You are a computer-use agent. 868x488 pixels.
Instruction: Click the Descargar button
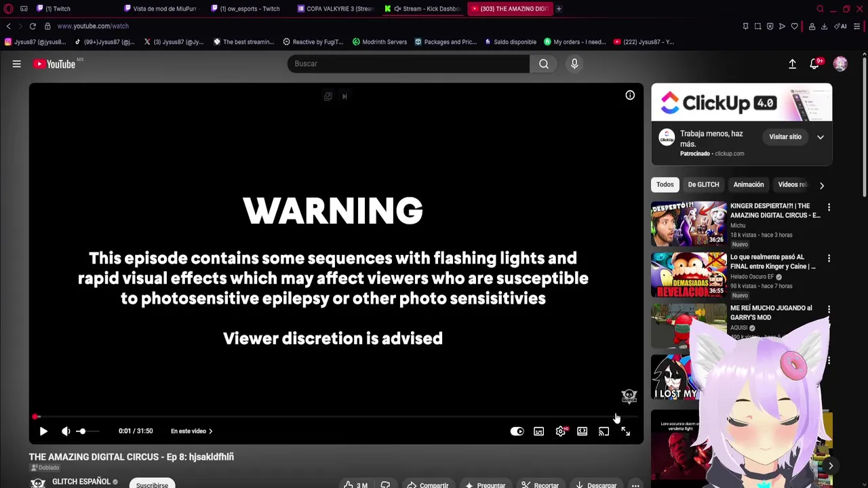pos(595,485)
